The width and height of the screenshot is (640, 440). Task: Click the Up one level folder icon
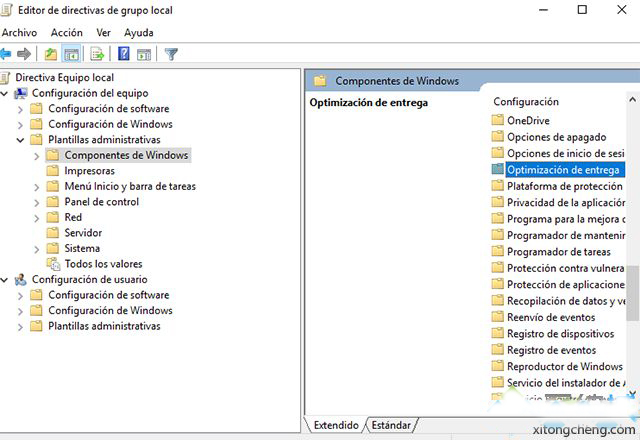[x=51, y=54]
